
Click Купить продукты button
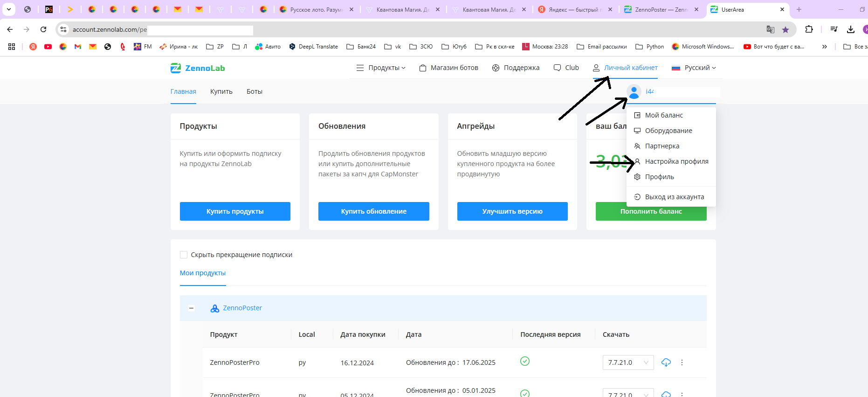tap(235, 211)
